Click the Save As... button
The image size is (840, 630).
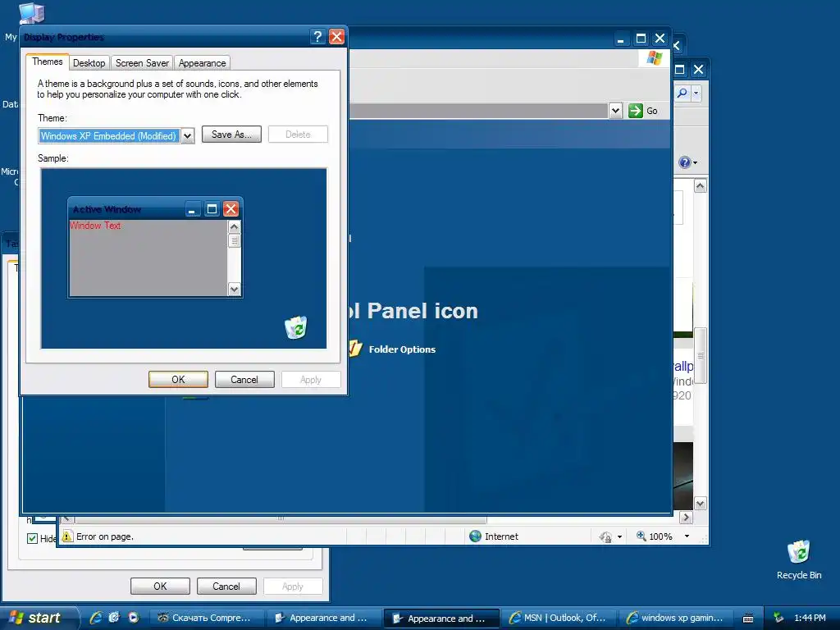point(231,135)
